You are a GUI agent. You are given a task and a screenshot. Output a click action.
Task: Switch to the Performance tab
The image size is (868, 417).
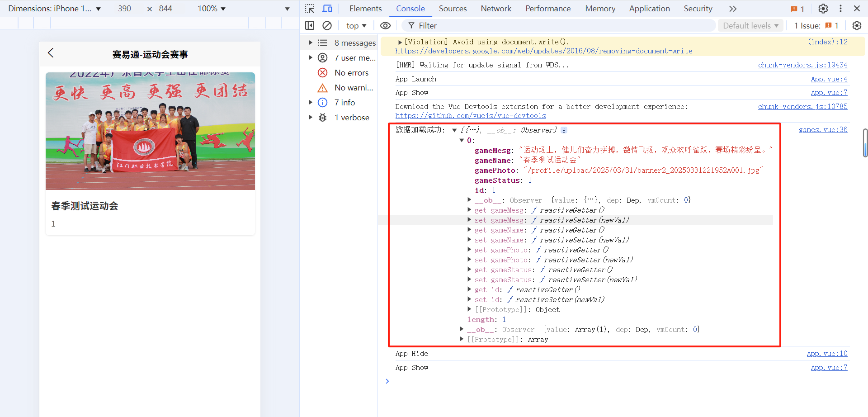(x=548, y=9)
